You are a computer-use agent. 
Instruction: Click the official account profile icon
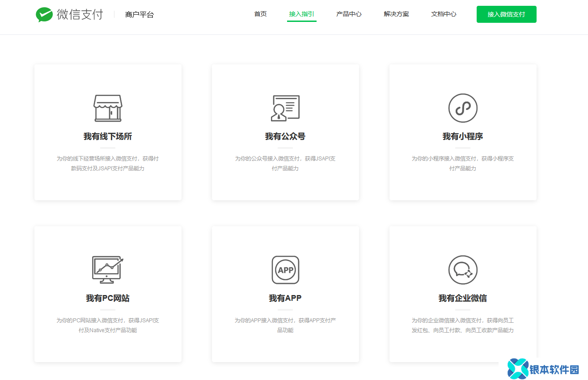[x=285, y=108]
